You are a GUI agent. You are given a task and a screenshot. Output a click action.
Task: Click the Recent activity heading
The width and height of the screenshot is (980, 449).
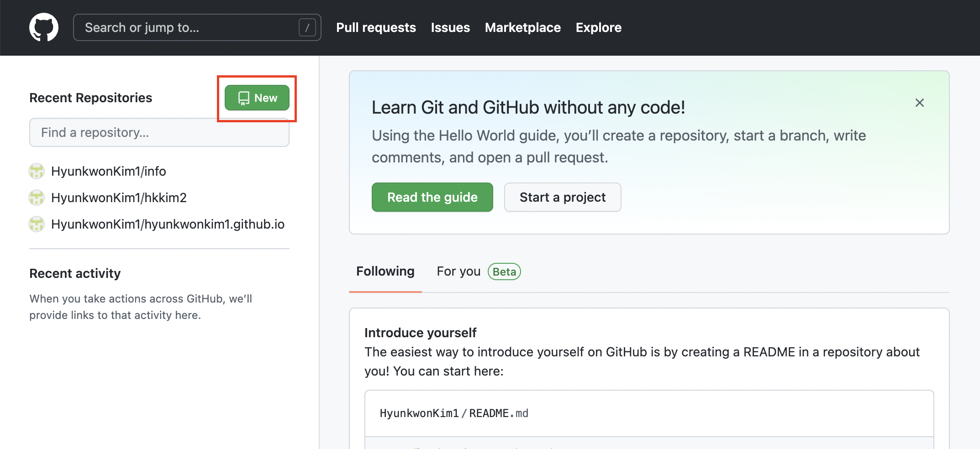point(75,273)
